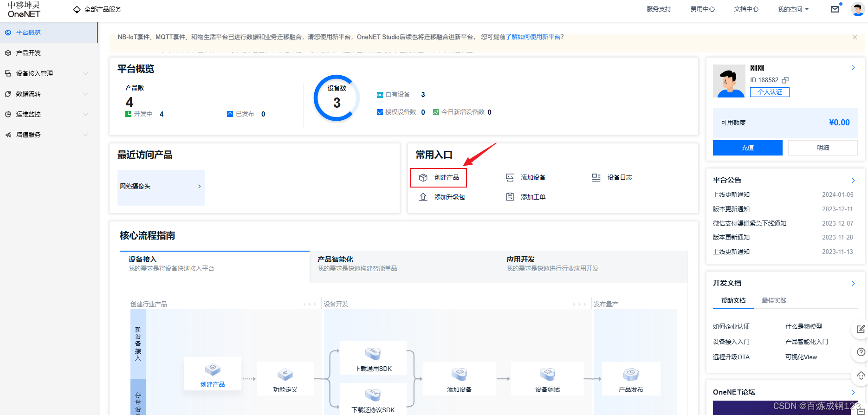The width and height of the screenshot is (868, 415).
Task: Click the 创建产品 flow step icon
Action: point(213,370)
